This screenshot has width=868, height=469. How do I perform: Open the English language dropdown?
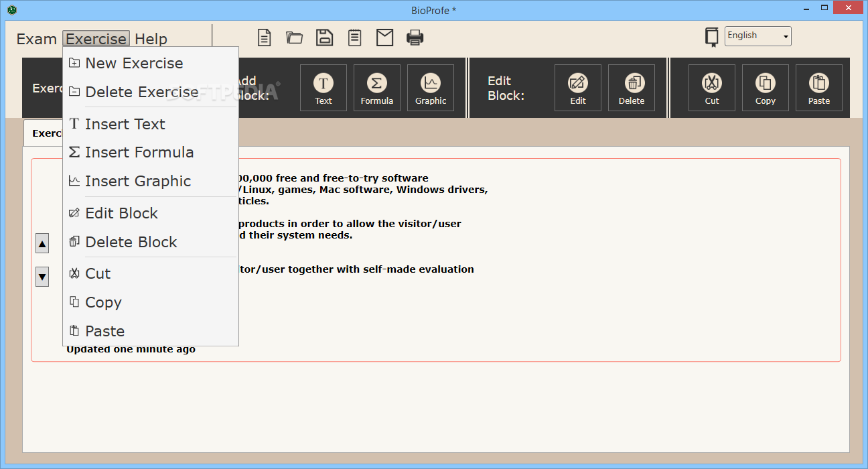click(x=758, y=36)
